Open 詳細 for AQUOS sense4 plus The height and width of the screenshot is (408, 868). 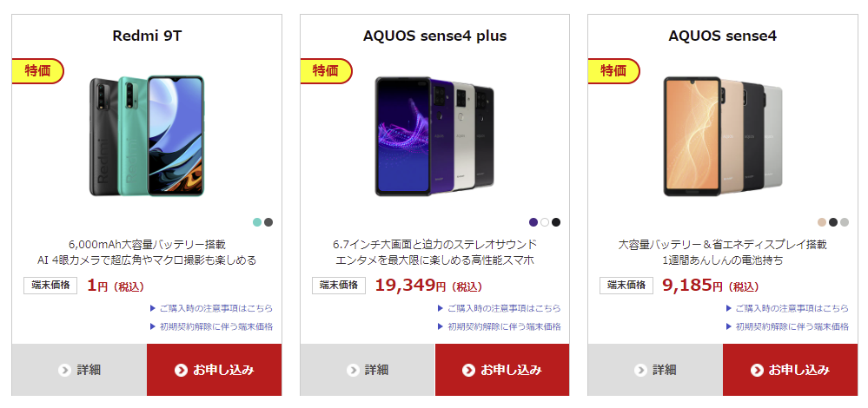[x=368, y=370]
